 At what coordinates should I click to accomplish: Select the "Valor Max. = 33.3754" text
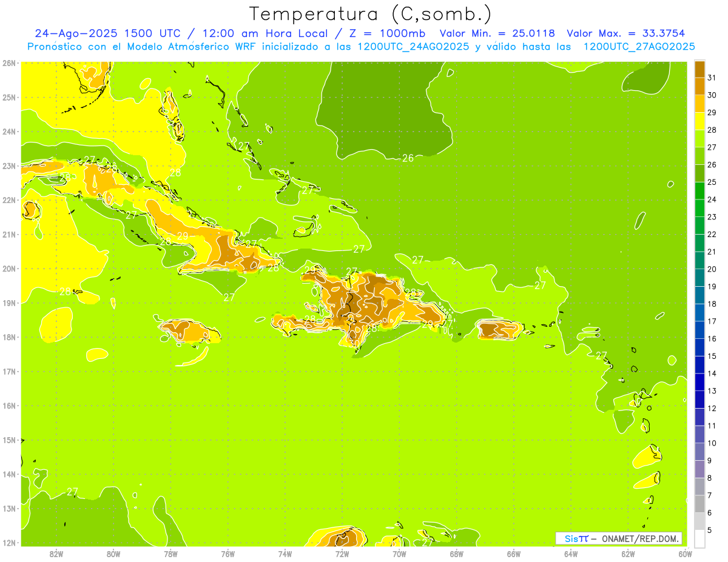(x=627, y=33)
